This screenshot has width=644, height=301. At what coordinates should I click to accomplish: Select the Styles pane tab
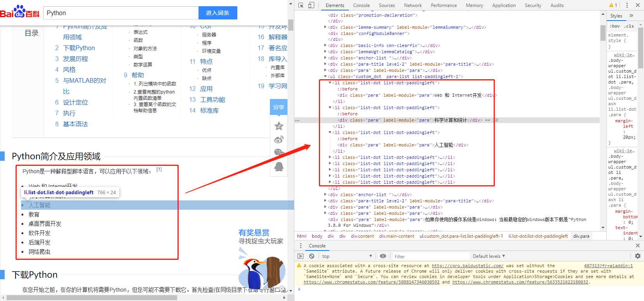(616, 16)
